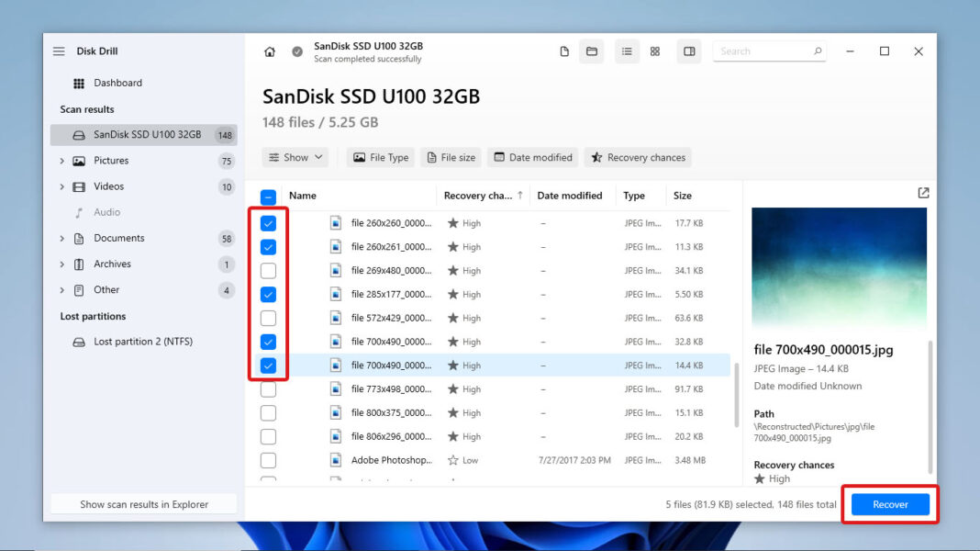Switch to grid view of scan results

click(654, 51)
